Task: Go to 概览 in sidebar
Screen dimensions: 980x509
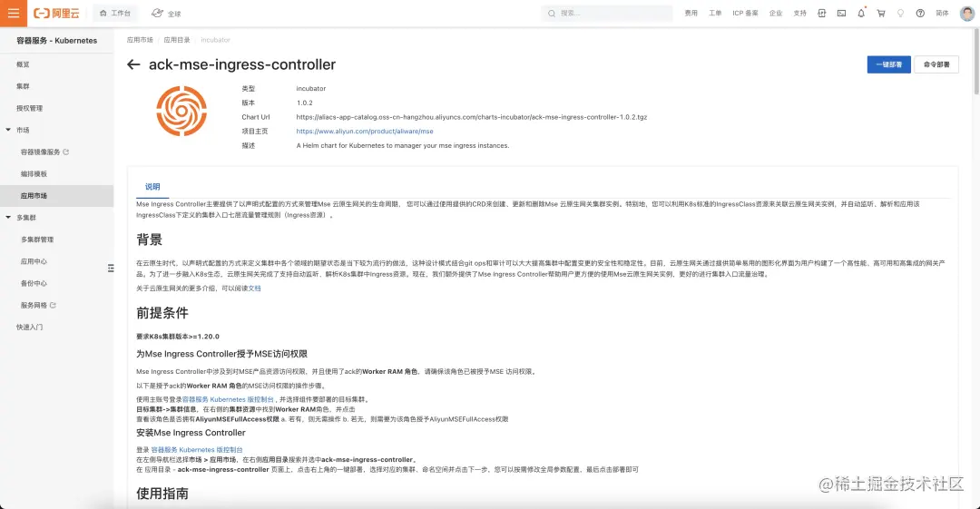Action: pyautogui.click(x=23, y=64)
